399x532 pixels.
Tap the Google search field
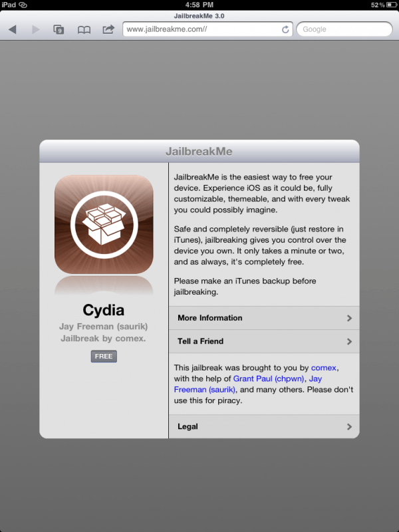(344, 29)
